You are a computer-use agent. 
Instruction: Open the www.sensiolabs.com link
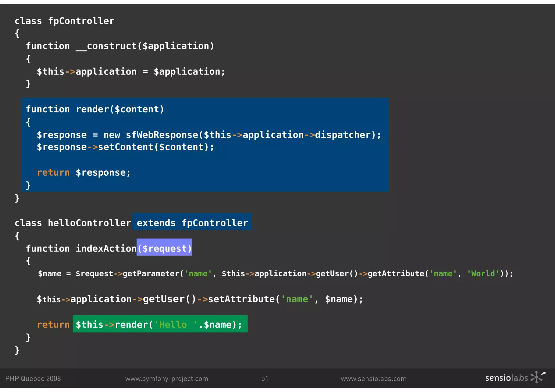pos(373,378)
